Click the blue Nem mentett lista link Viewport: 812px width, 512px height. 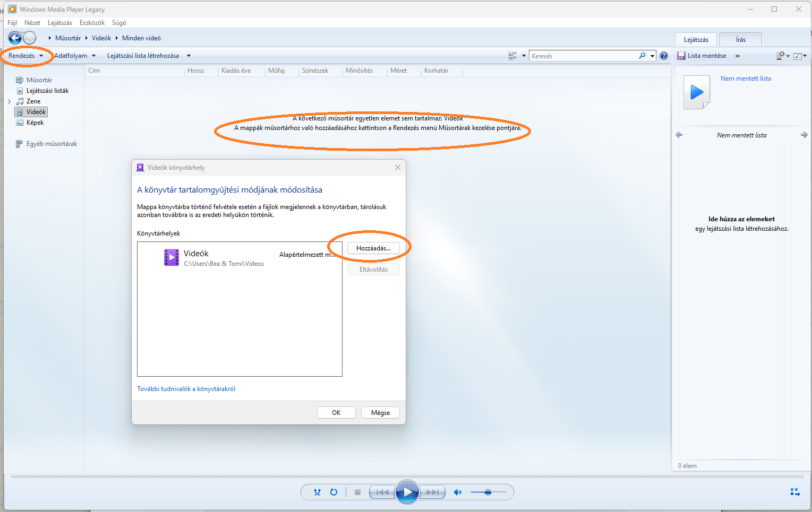point(746,79)
